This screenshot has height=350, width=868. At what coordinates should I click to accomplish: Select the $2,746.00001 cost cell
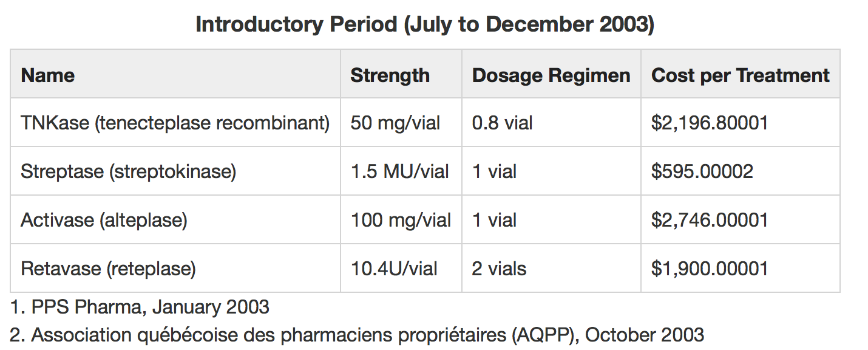pos(710,220)
